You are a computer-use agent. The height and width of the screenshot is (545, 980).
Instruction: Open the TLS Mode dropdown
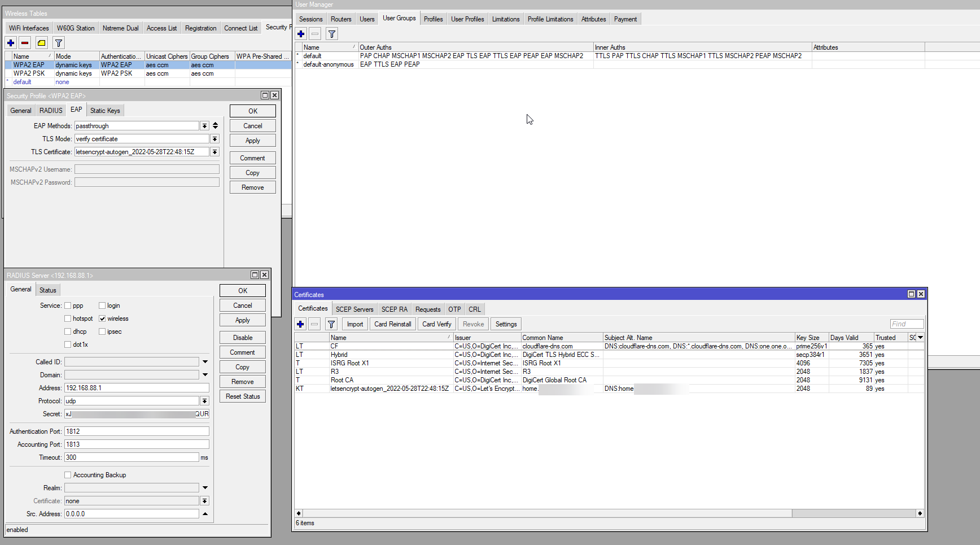(215, 139)
